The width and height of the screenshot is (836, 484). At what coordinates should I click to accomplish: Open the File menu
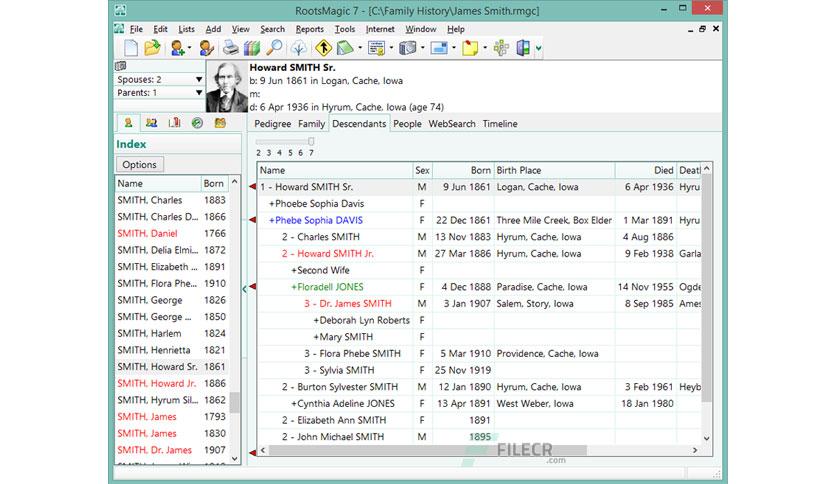[x=136, y=29]
